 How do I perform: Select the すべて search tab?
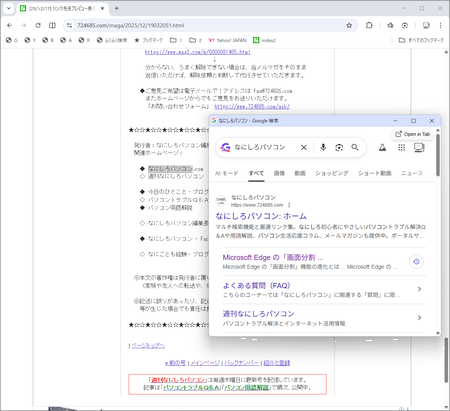256,173
